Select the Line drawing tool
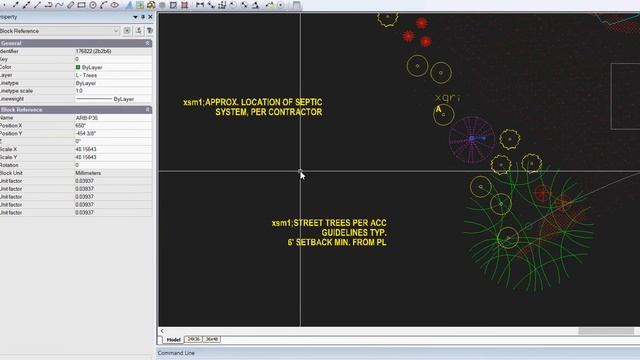Viewport: 640px width, 360px height. tap(37, 5)
